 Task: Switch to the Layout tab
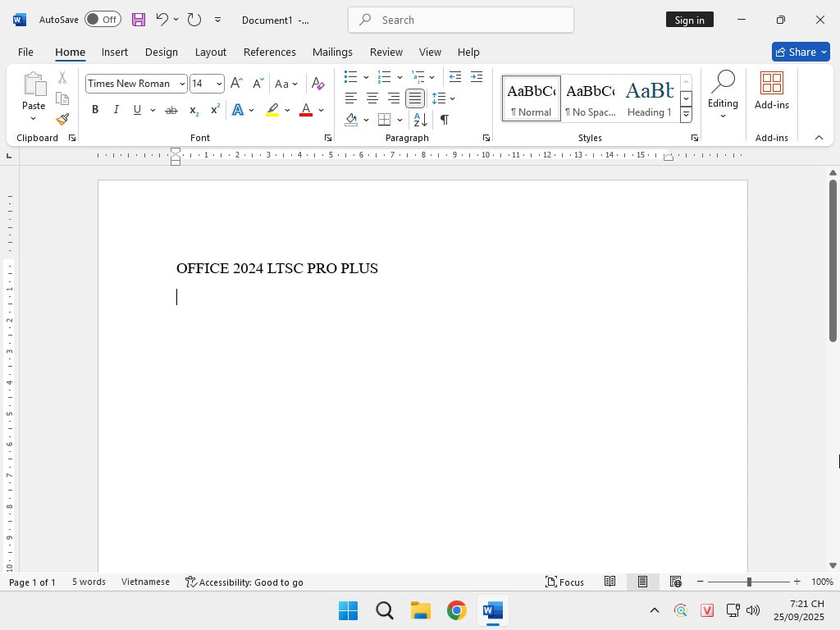pos(210,52)
